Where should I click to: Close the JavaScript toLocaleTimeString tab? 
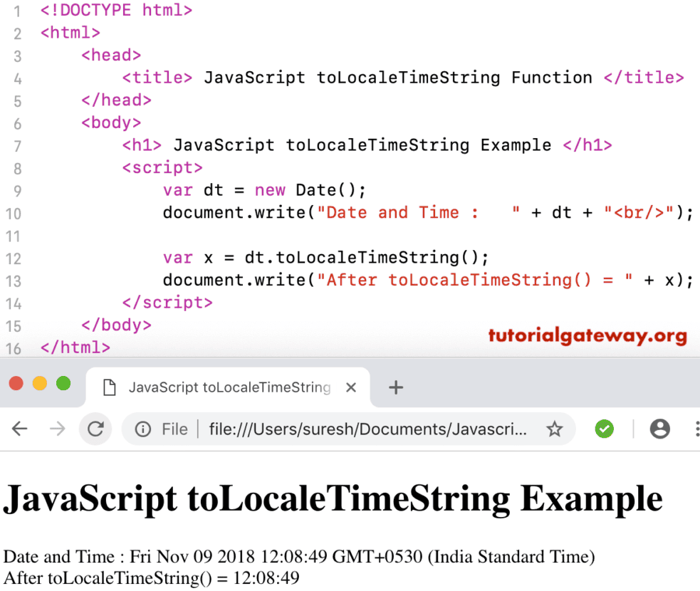point(351,387)
